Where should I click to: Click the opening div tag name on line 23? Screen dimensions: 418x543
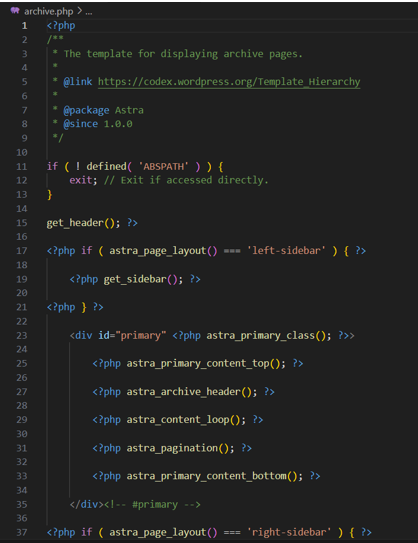coord(84,336)
